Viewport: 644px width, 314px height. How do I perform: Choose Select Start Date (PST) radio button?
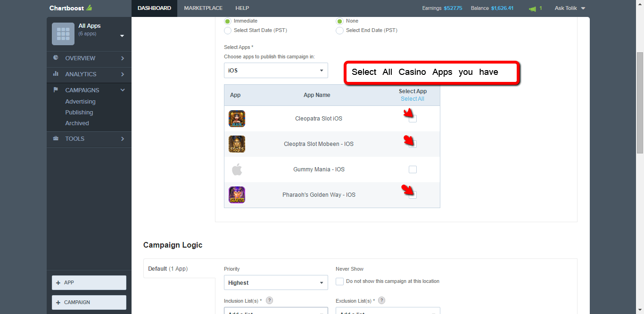pyautogui.click(x=228, y=31)
